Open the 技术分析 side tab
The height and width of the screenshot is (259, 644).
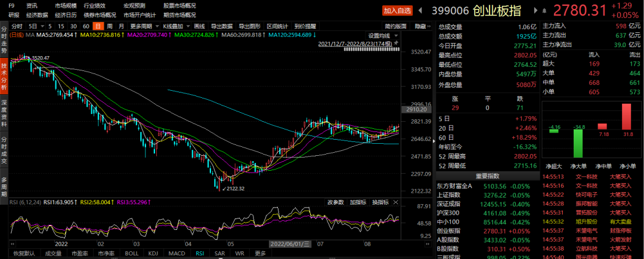[x=4, y=76]
